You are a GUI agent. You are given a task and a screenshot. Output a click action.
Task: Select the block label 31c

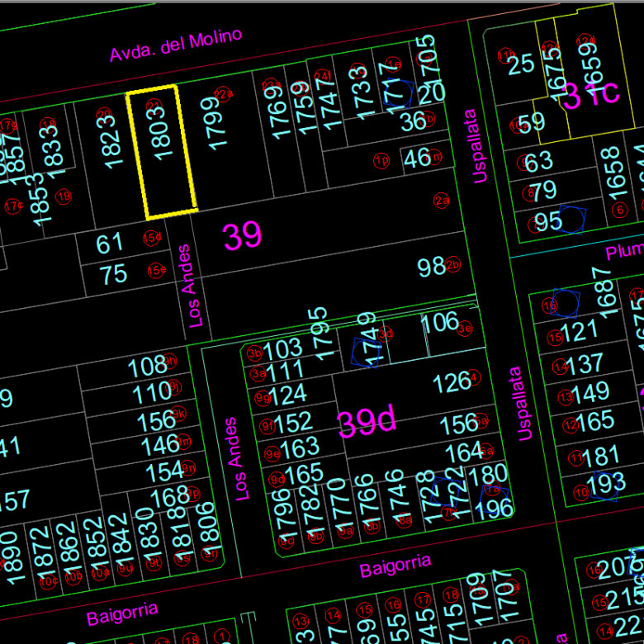point(590,94)
